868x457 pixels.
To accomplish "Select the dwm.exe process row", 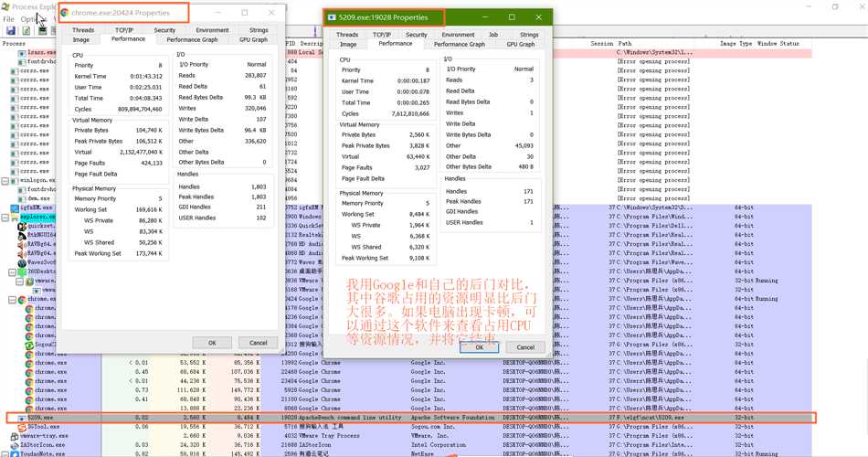I will [38, 198].
